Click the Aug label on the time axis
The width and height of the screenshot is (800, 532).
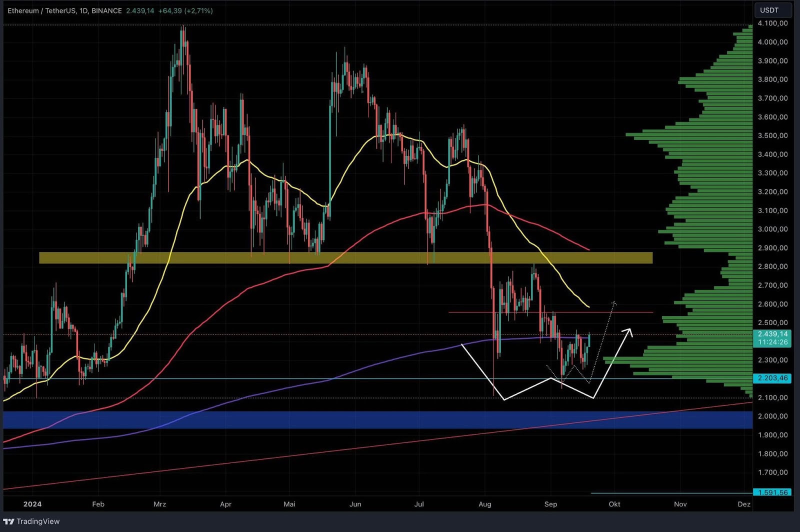[485, 504]
